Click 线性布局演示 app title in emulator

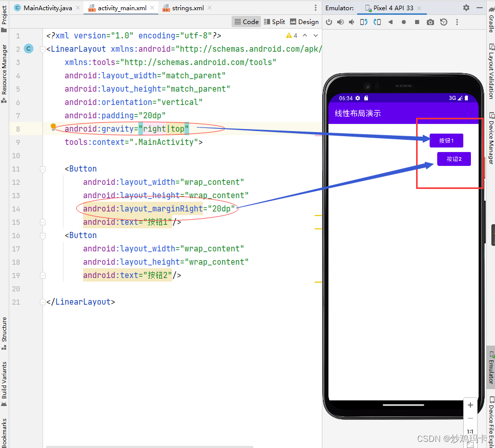coord(358,113)
